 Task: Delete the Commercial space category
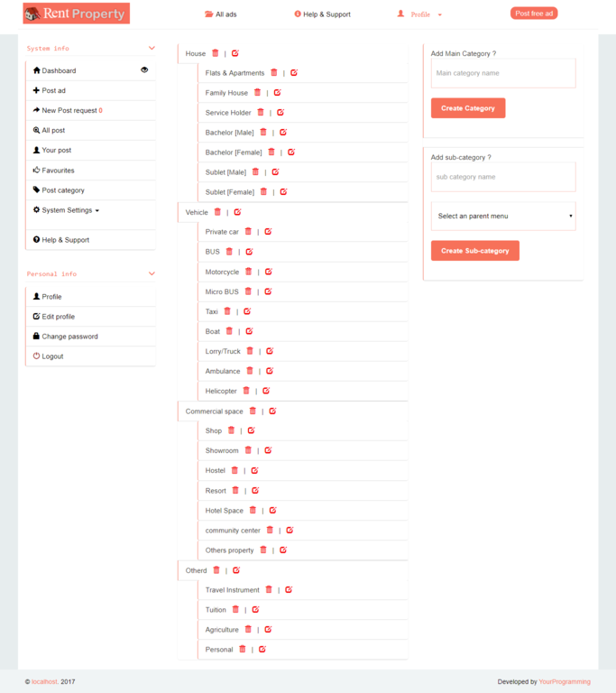[253, 411]
